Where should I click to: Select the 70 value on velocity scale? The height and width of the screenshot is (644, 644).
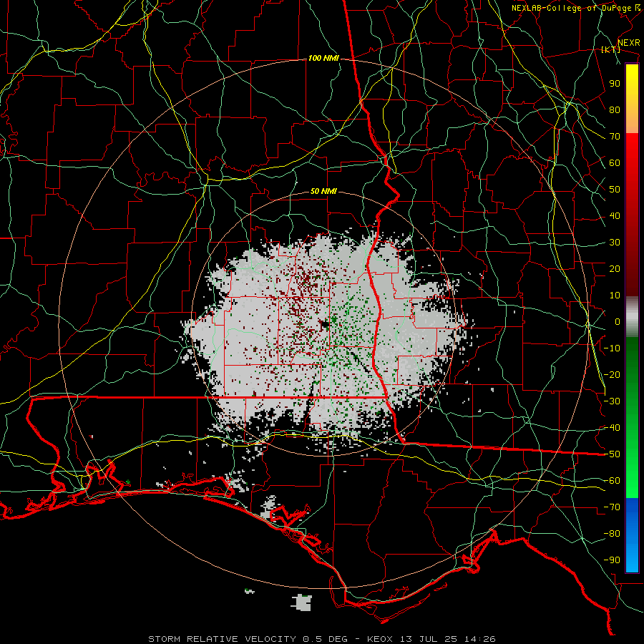click(615, 137)
